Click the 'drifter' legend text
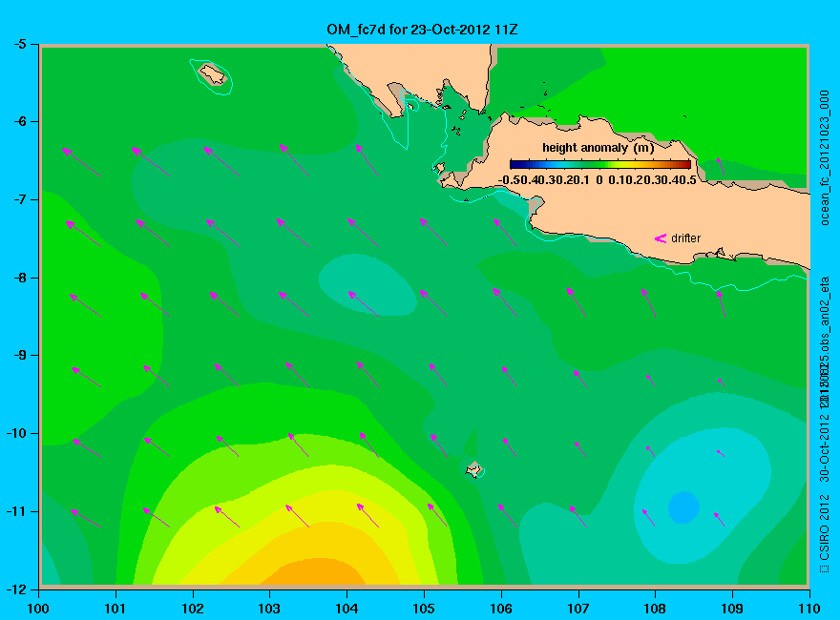The width and height of the screenshot is (840, 620). pos(685,238)
